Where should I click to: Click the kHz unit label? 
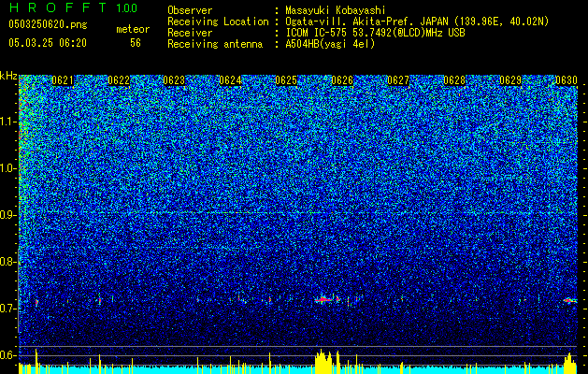click(x=8, y=76)
